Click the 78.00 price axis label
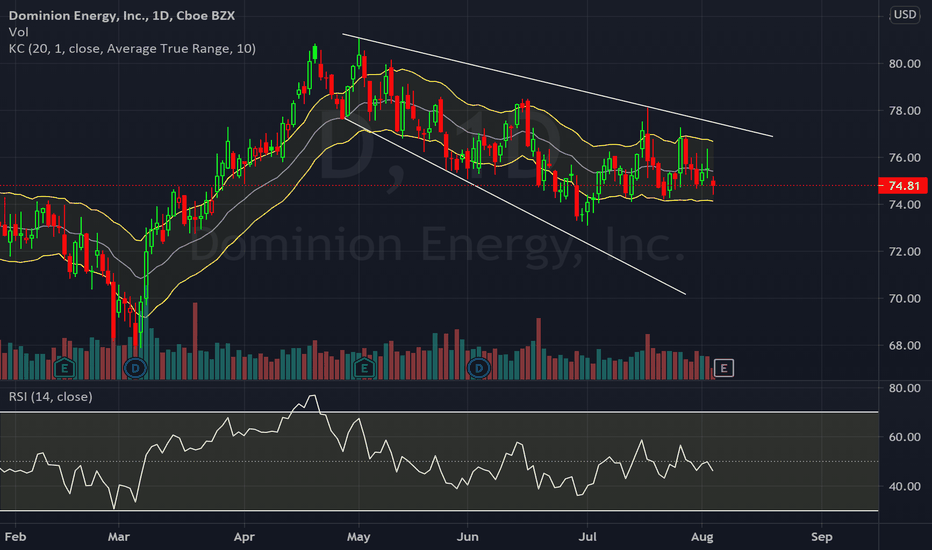The image size is (932, 550). pyautogui.click(x=904, y=111)
